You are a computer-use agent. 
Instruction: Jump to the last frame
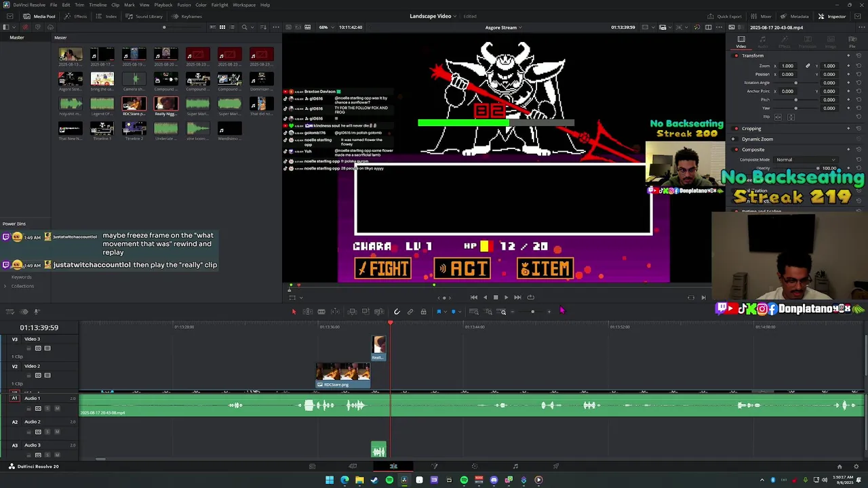pos(517,298)
